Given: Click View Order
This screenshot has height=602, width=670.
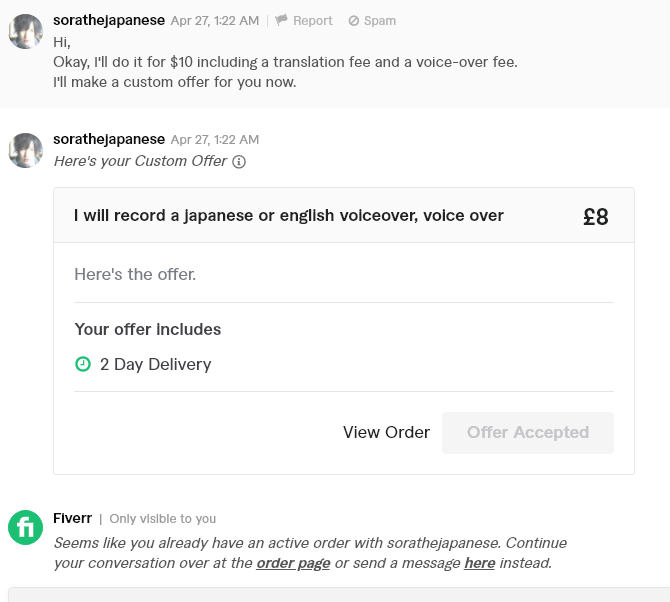Looking at the screenshot, I should pyautogui.click(x=386, y=432).
